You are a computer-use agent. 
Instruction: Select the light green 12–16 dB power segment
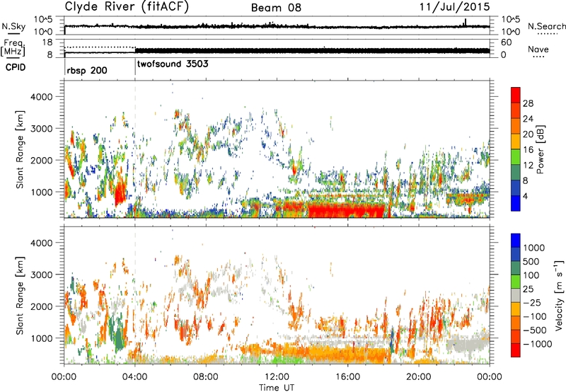coord(516,157)
